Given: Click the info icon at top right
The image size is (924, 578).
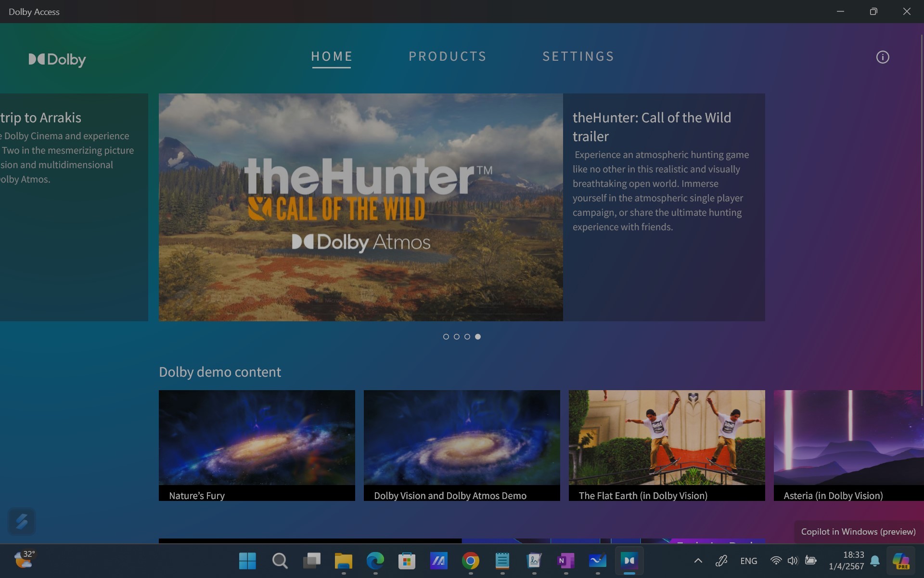Looking at the screenshot, I should [x=882, y=57].
